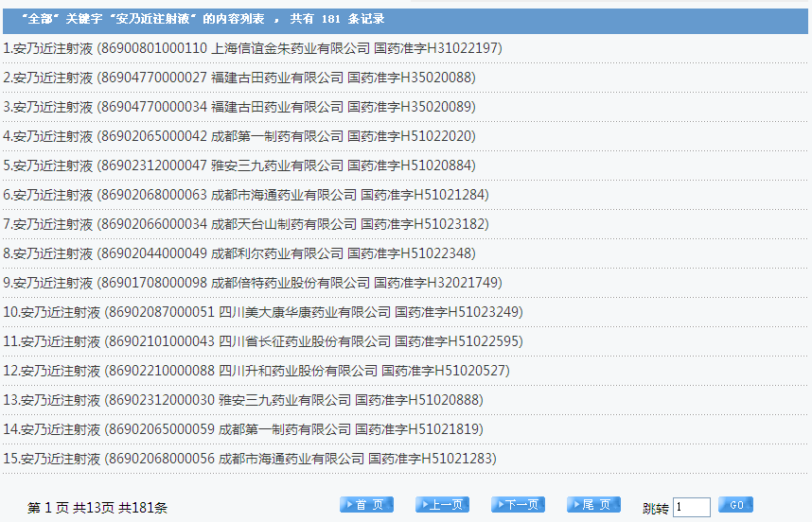
Task: Select record 11 from 四川省长征药业
Action: tap(263, 341)
